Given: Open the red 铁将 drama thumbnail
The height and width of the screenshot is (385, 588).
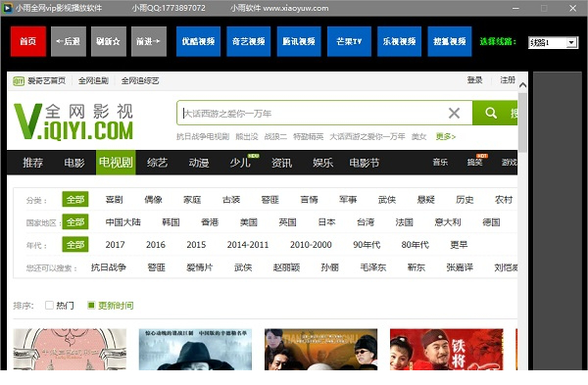Looking at the screenshot, I should click(x=447, y=350).
